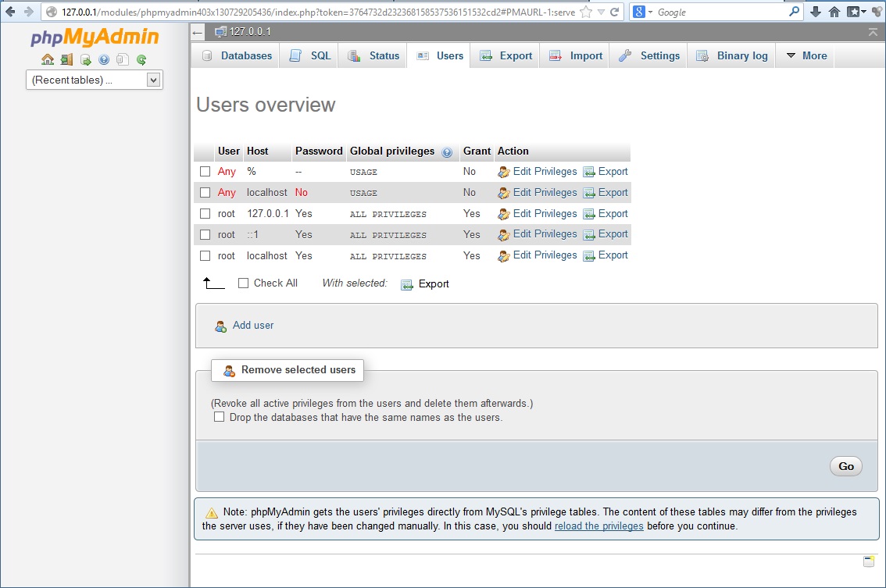Click the Remove selected users icon
This screenshot has width=886, height=588.
pos(229,371)
